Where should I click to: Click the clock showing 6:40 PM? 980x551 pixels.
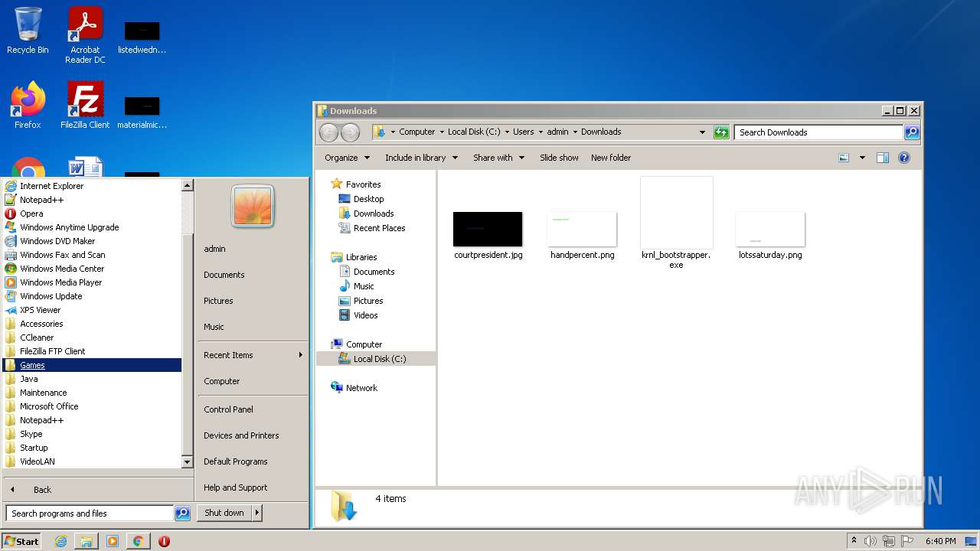940,541
